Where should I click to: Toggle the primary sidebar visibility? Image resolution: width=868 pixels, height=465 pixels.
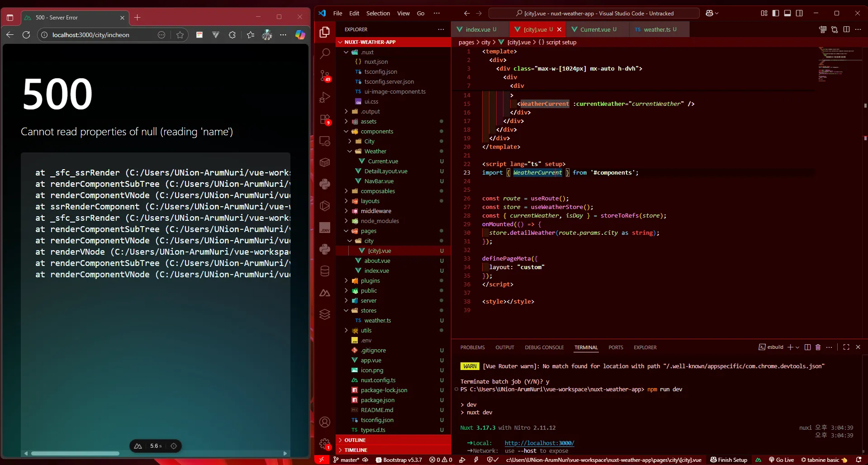[x=776, y=13]
